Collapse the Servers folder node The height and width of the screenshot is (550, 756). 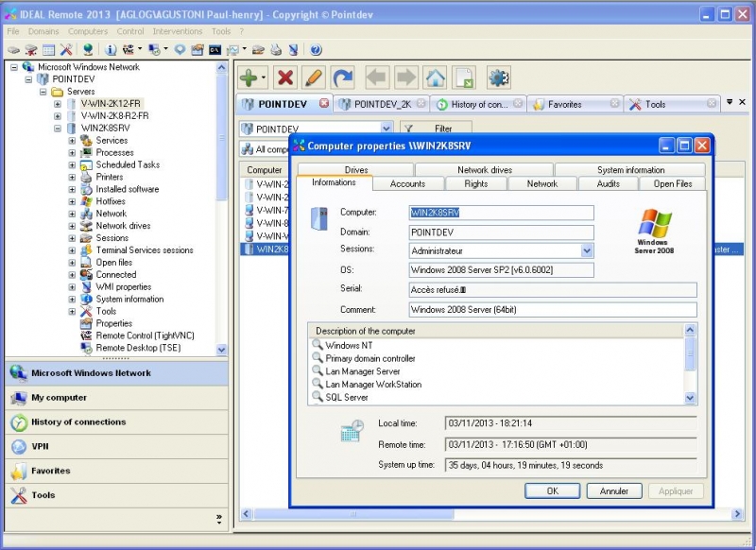(x=43, y=92)
